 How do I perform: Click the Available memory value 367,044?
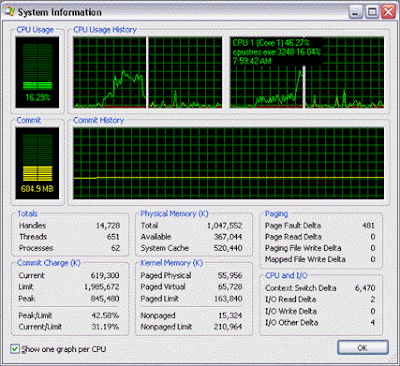pos(228,237)
